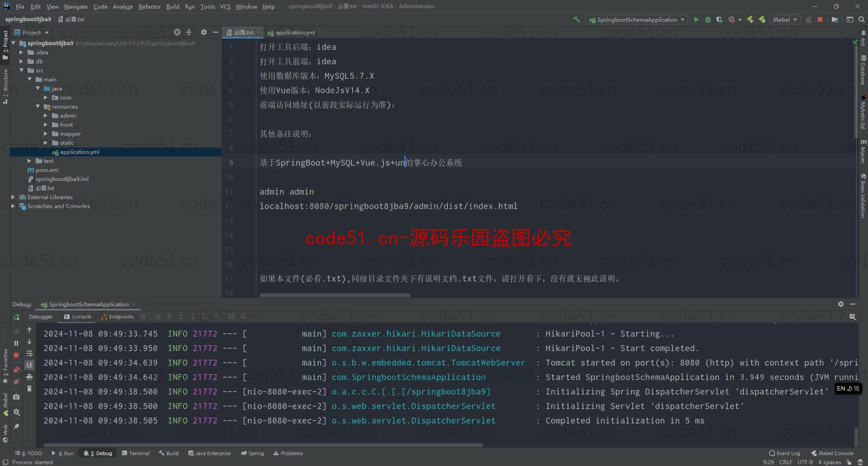Switch to the application.yml editor tab
This screenshot has height=466, width=868.
point(295,32)
